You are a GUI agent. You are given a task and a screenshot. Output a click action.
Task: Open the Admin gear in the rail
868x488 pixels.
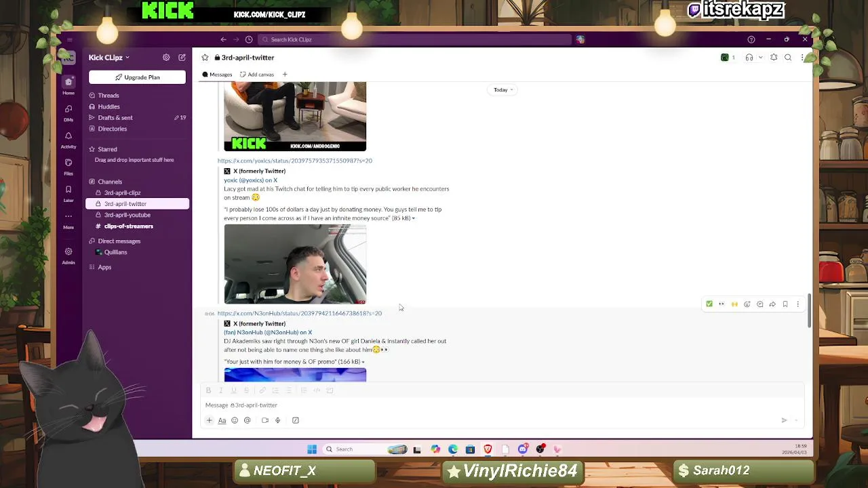[x=68, y=255]
